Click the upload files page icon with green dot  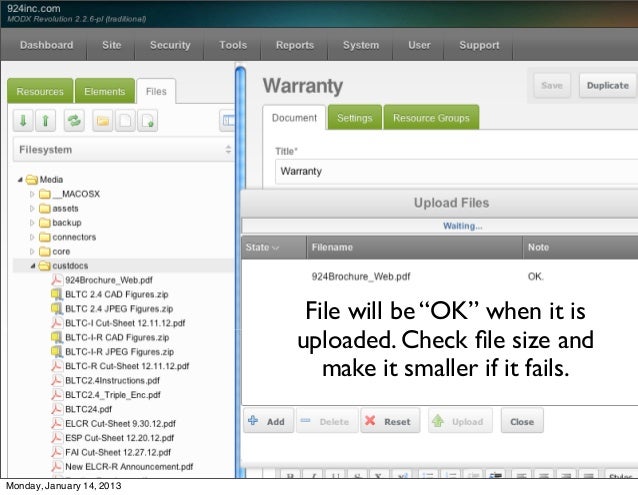coord(147,120)
